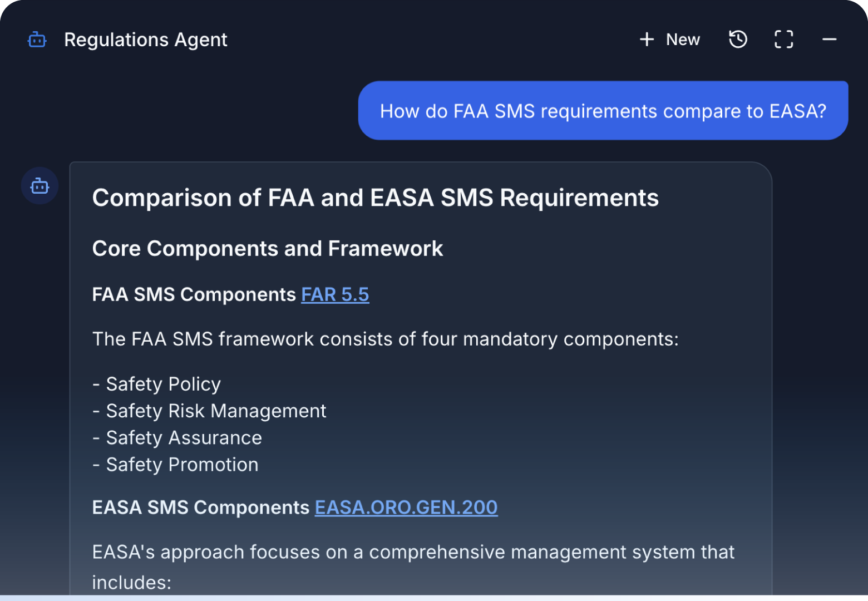Image resolution: width=868 pixels, height=601 pixels.
Task: Click the plus icon beside New
Action: (x=647, y=40)
